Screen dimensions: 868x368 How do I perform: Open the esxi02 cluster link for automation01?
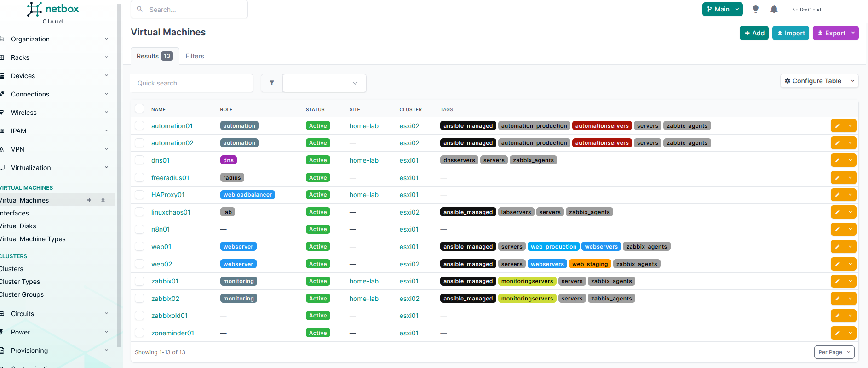click(x=409, y=126)
